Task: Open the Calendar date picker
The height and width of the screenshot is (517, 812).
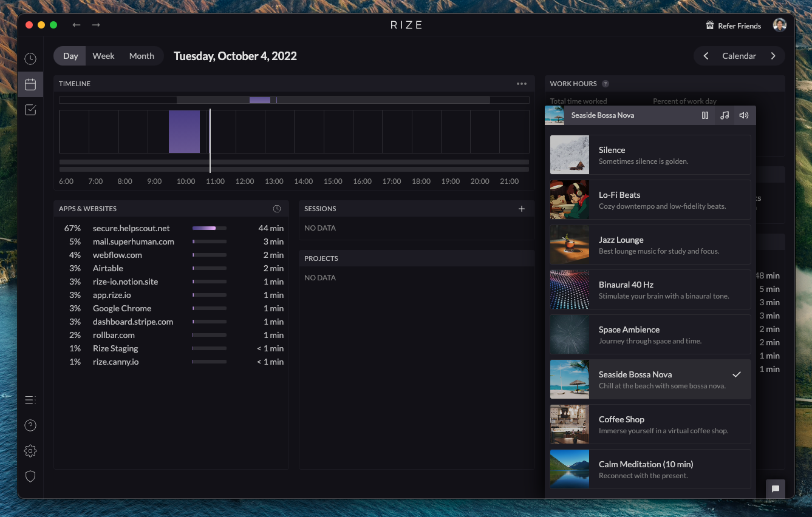Action: 739,56
